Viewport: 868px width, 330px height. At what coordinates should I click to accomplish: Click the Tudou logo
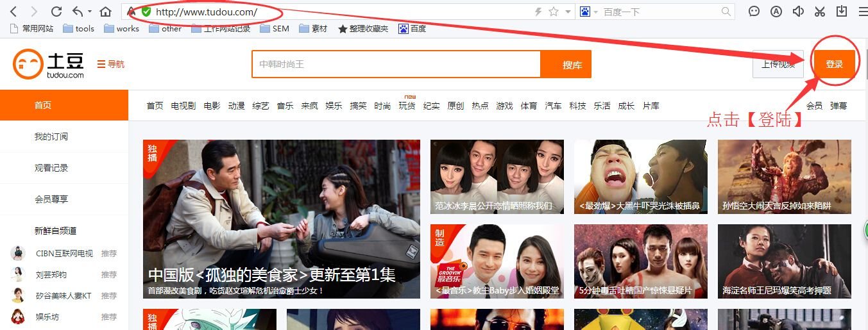click(x=48, y=64)
